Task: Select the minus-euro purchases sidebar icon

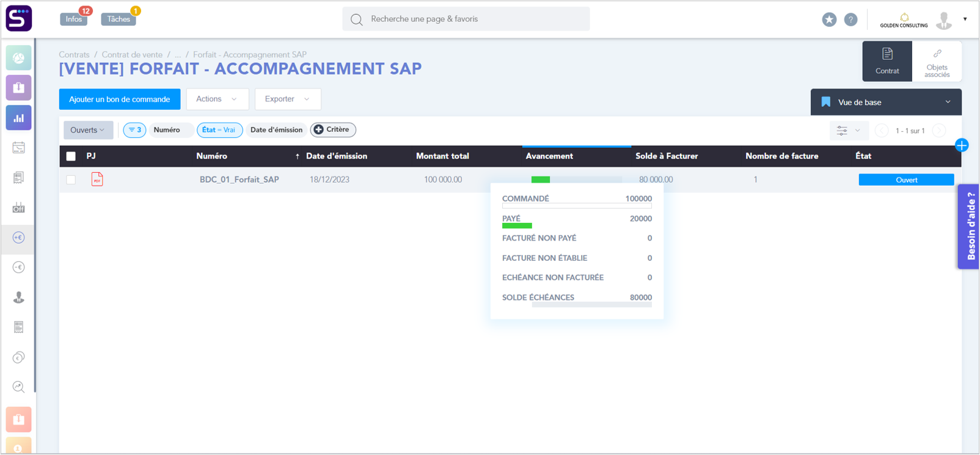Action: pos(19,268)
